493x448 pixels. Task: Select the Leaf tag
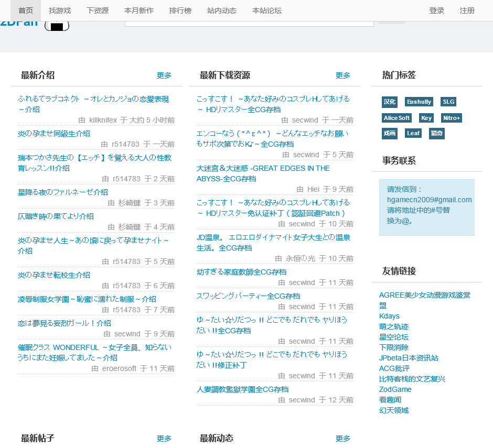[x=413, y=133]
